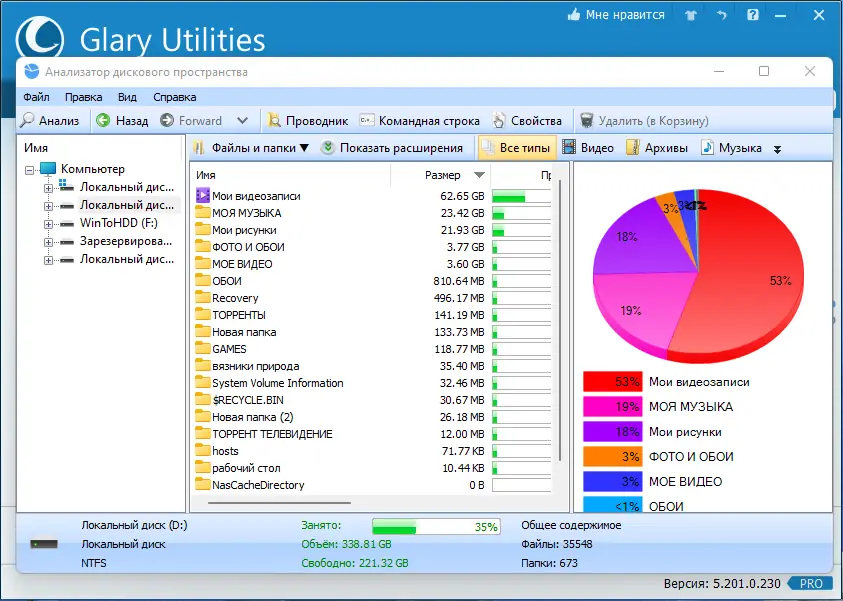Select the Новая папка (2) row

pyautogui.click(x=373, y=417)
